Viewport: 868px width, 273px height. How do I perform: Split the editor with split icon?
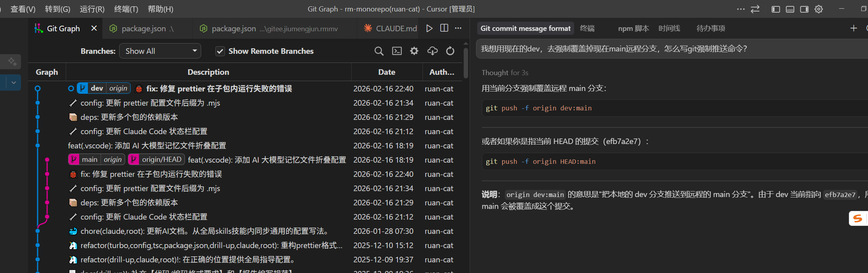coord(444,28)
